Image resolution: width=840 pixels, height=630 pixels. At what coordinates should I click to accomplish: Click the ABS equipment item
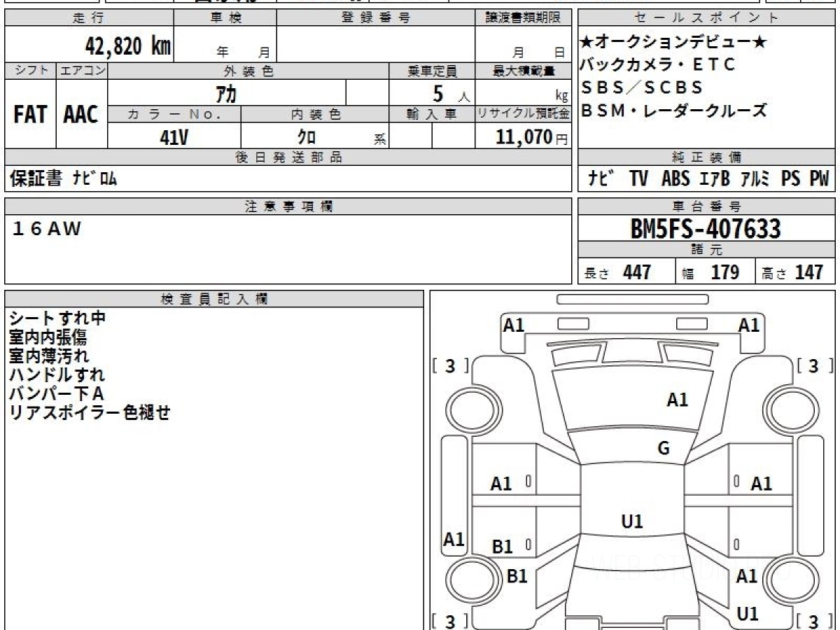[675, 178]
